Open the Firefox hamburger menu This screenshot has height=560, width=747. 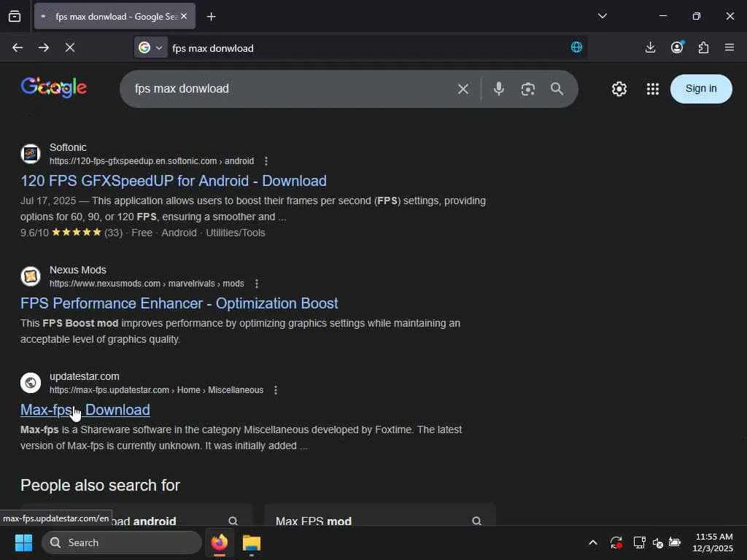[x=729, y=47]
